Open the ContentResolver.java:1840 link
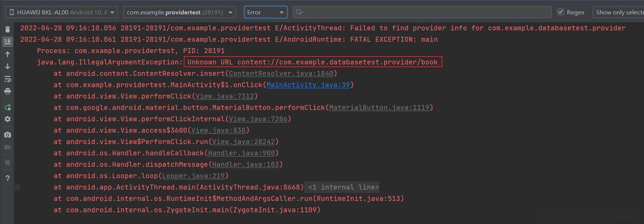This screenshot has height=224, width=644. pos(281,74)
